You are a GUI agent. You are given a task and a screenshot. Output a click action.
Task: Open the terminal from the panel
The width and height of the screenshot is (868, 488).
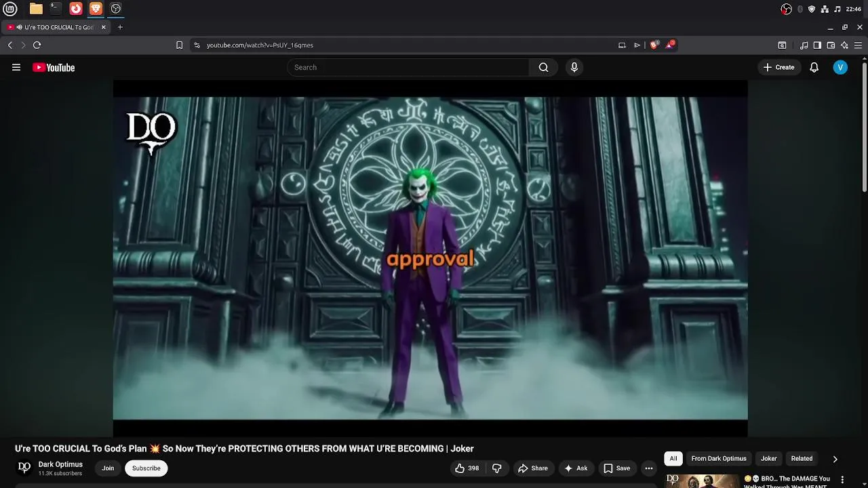[x=56, y=9]
